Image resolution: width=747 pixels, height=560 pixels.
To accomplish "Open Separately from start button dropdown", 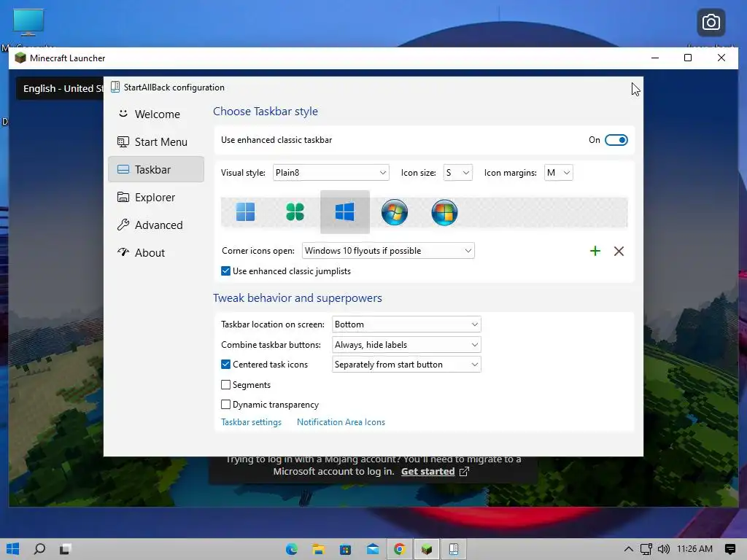I will [x=406, y=365].
